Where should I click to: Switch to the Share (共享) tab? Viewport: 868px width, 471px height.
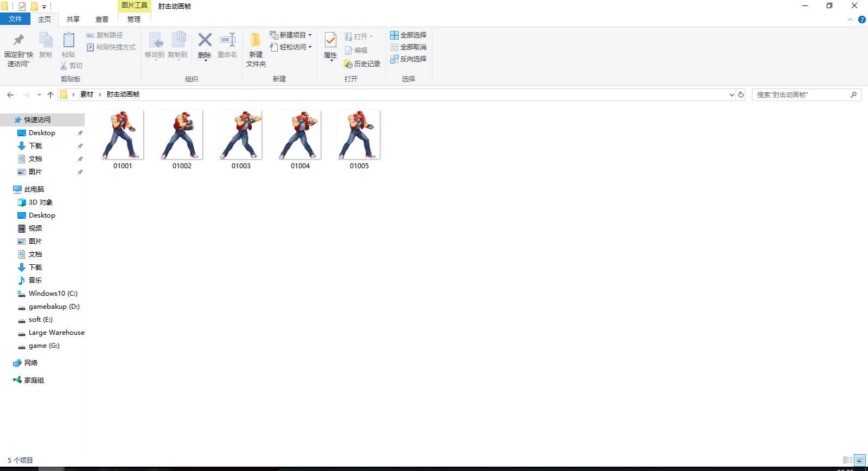click(x=73, y=19)
